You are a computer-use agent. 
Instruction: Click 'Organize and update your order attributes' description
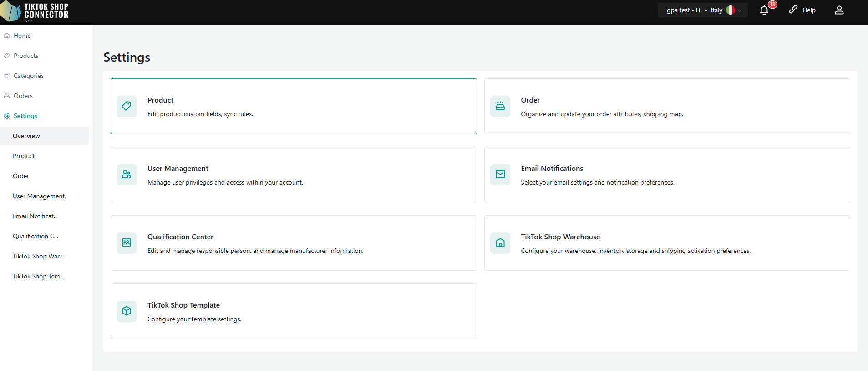pos(602,114)
